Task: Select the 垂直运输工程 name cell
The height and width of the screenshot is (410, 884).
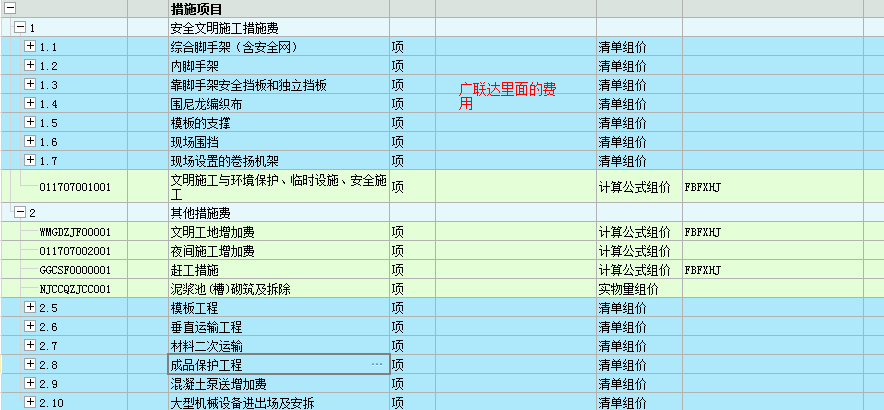Action: [x=279, y=327]
